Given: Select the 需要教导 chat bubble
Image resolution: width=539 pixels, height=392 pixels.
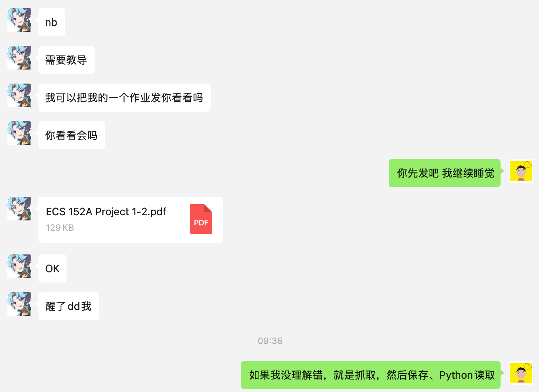Looking at the screenshot, I should click(67, 60).
